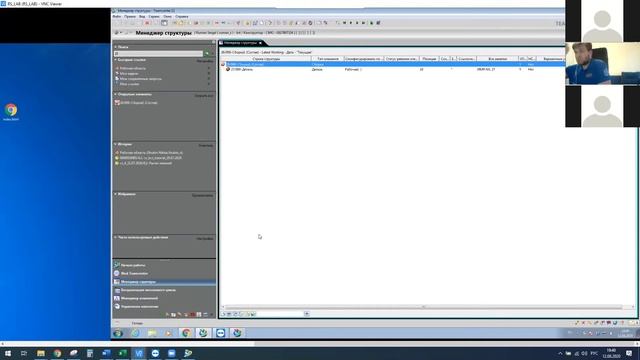Click the Организовать link in Избранное
The height and width of the screenshot is (360, 640).
tap(203, 196)
